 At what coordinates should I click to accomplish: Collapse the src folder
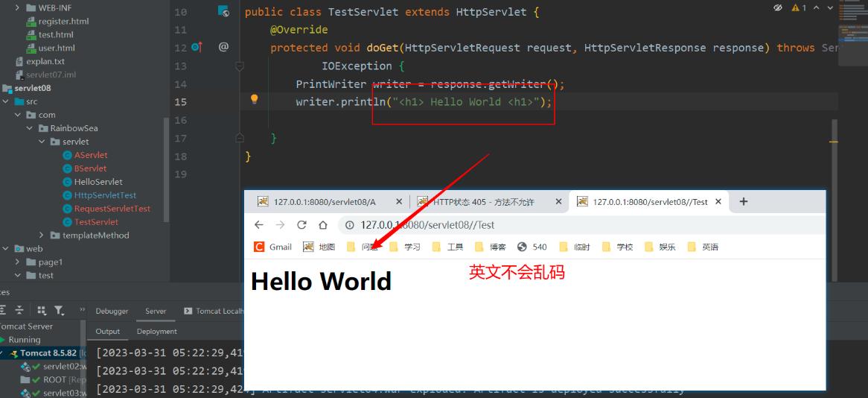point(5,101)
